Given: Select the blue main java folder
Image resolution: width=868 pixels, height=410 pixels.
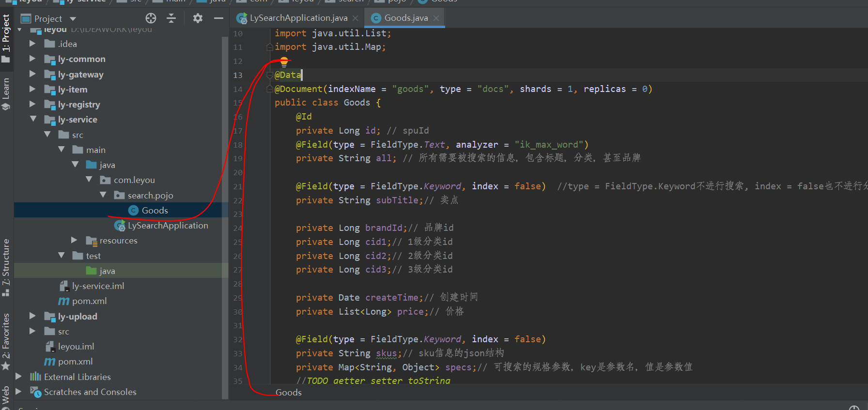Looking at the screenshot, I should [x=107, y=165].
